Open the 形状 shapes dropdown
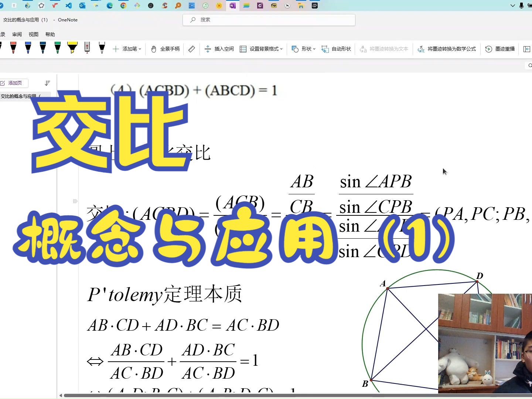 pyautogui.click(x=303, y=49)
